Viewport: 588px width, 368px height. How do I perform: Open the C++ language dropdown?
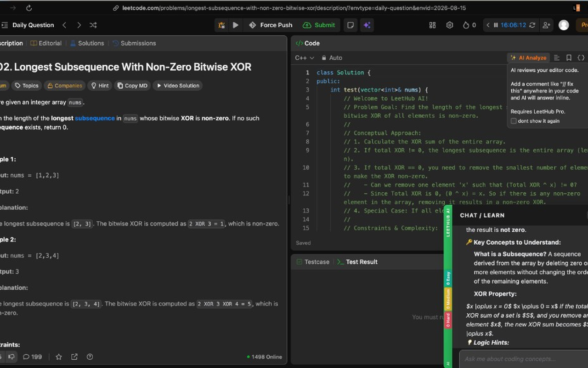tap(305, 58)
